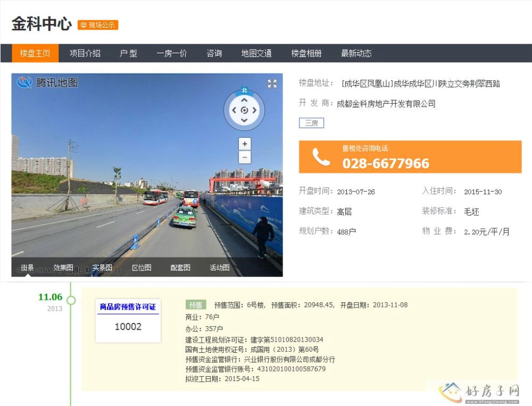Click the 三房 room type tag
Screen dimensions: 532x406
tap(311, 123)
